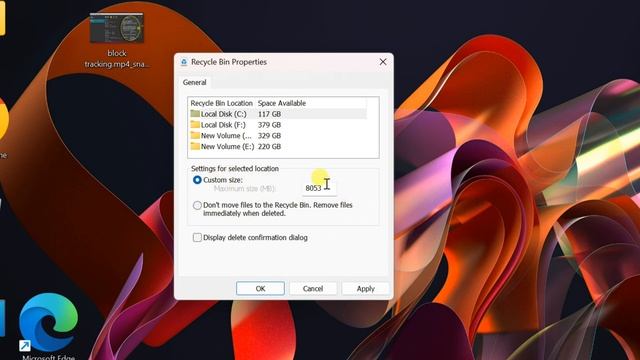This screenshot has height=360, width=640.
Task: Select Local Disk (C:) folder icon
Action: [x=195, y=113]
